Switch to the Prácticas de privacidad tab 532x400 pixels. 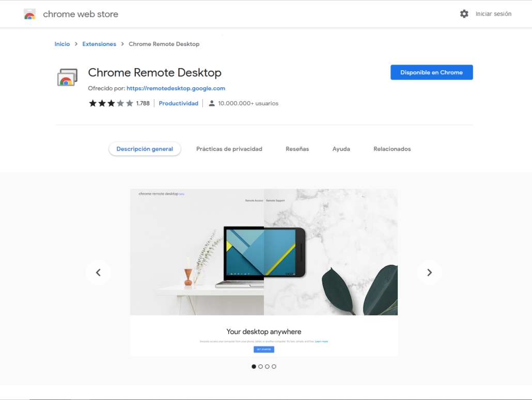pyautogui.click(x=229, y=149)
